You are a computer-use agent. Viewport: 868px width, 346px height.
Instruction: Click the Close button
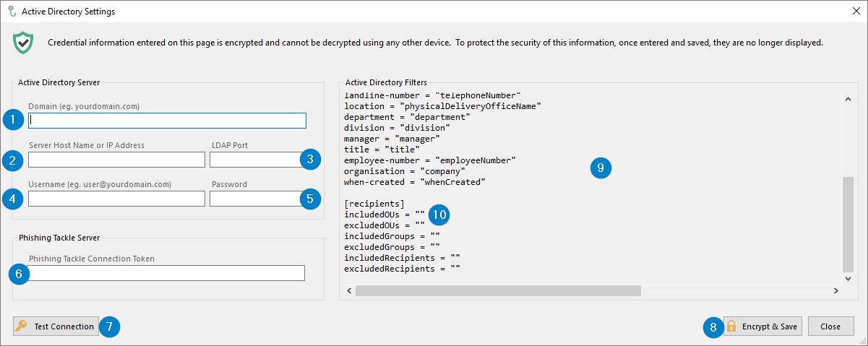(x=830, y=326)
